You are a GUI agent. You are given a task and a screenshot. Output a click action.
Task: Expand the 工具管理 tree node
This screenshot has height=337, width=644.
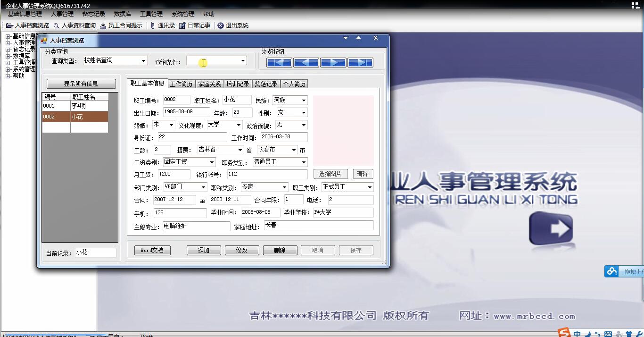[8, 62]
